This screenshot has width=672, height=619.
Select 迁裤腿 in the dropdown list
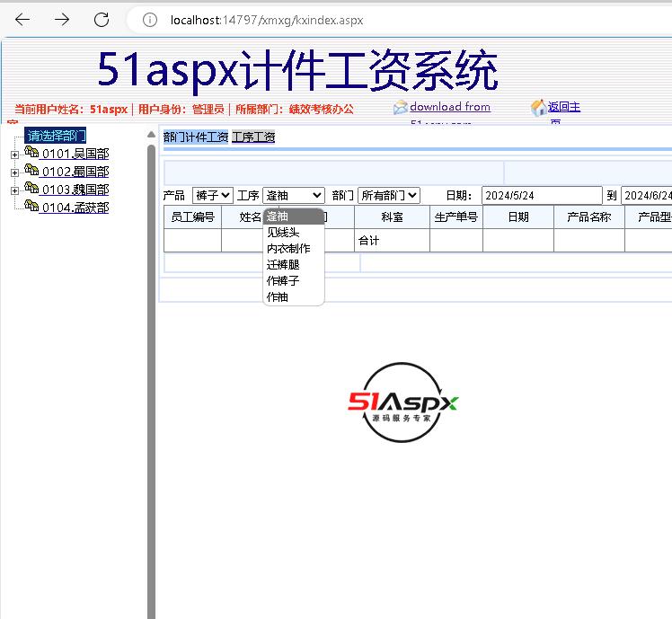click(294, 265)
